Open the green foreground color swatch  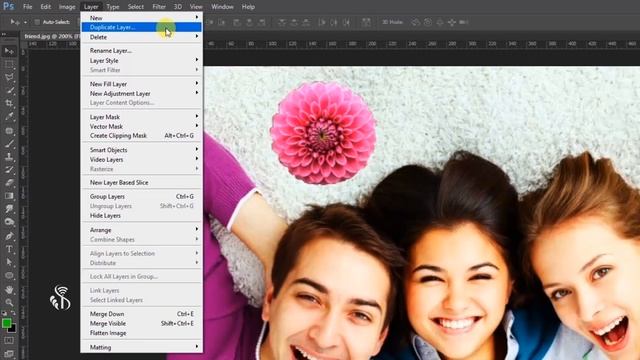point(6,323)
